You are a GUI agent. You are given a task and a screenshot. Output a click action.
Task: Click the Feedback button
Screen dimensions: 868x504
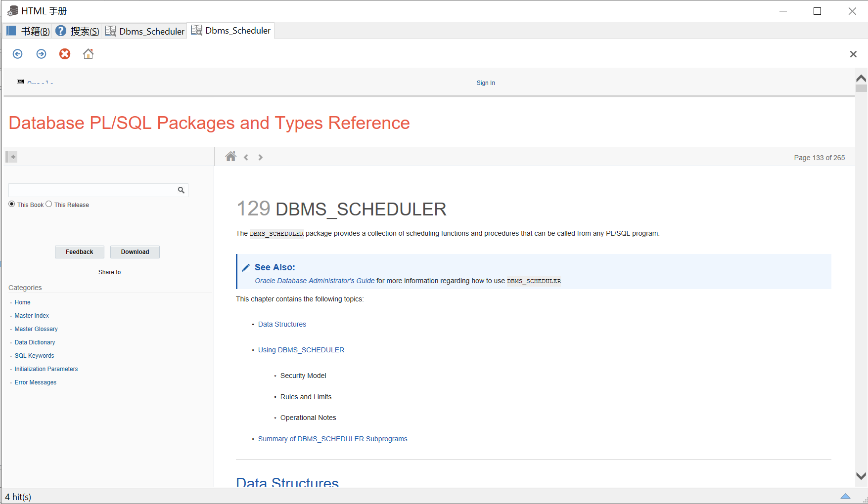point(80,252)
